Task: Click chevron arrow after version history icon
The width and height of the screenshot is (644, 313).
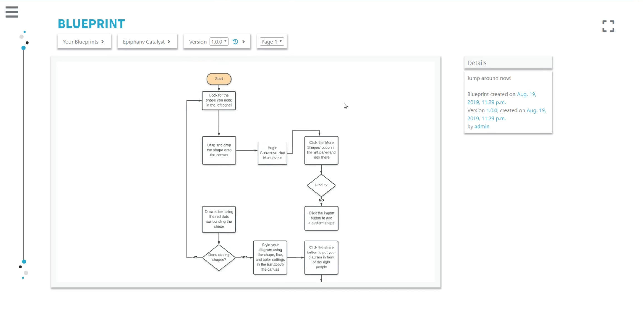Action: click(x=244, y=41)
